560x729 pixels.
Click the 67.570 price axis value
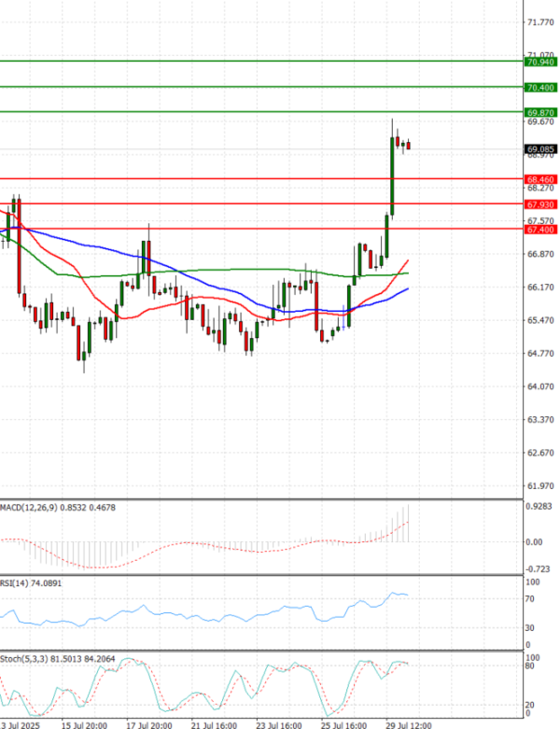540,221
